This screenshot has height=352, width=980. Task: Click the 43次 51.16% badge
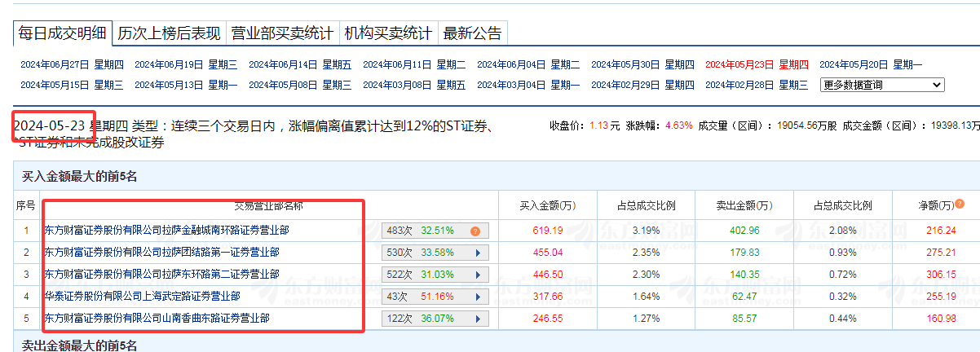(435, 297)
